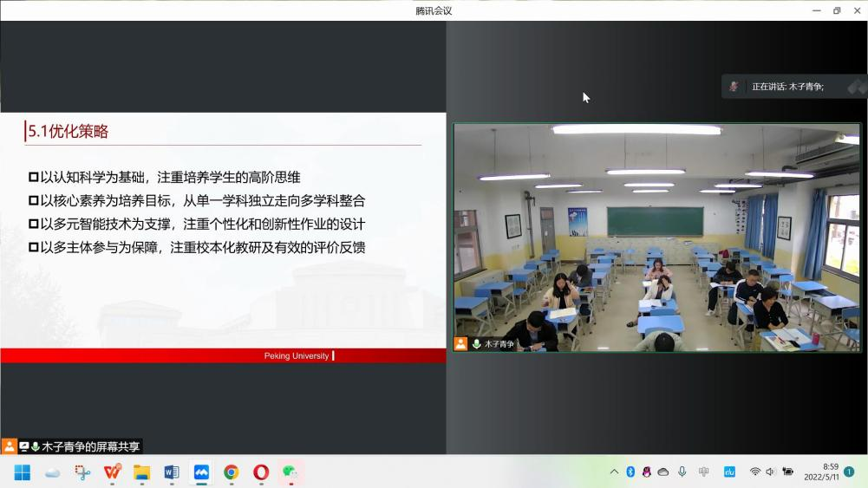Restore down the 腾讯会议 window

(837, 10)
